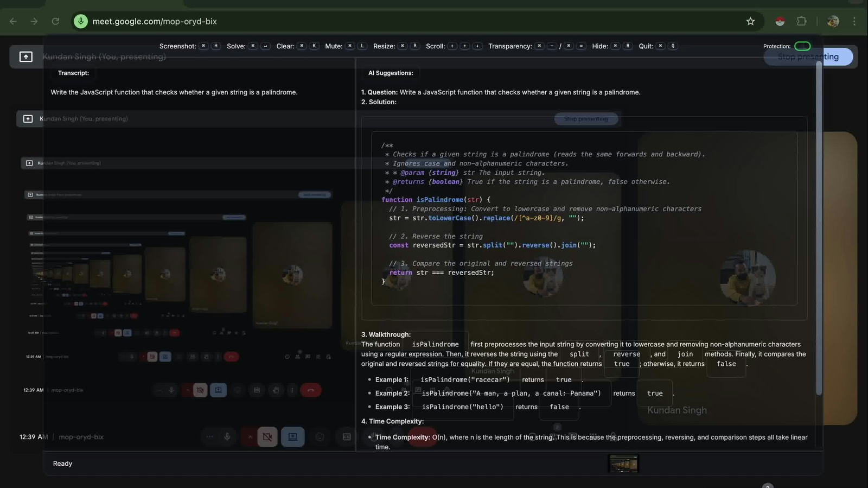Click the Stop presenting button at top right
The width and height of the screenshot is (868, 488).
tap(808, 56)
